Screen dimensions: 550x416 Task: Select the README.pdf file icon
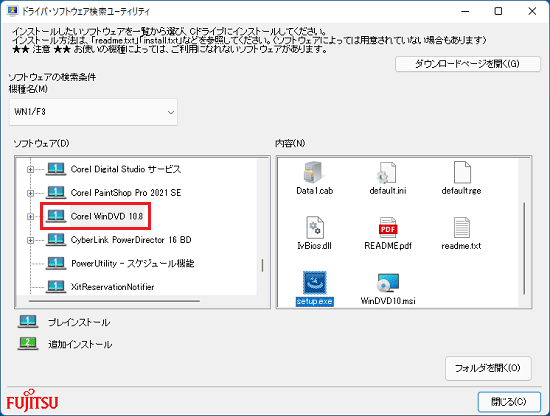[x=388, y=227]
